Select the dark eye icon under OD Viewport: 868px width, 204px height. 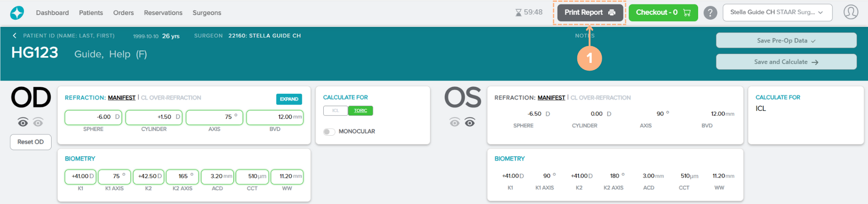pyautogui.click(x=23, y=122)
